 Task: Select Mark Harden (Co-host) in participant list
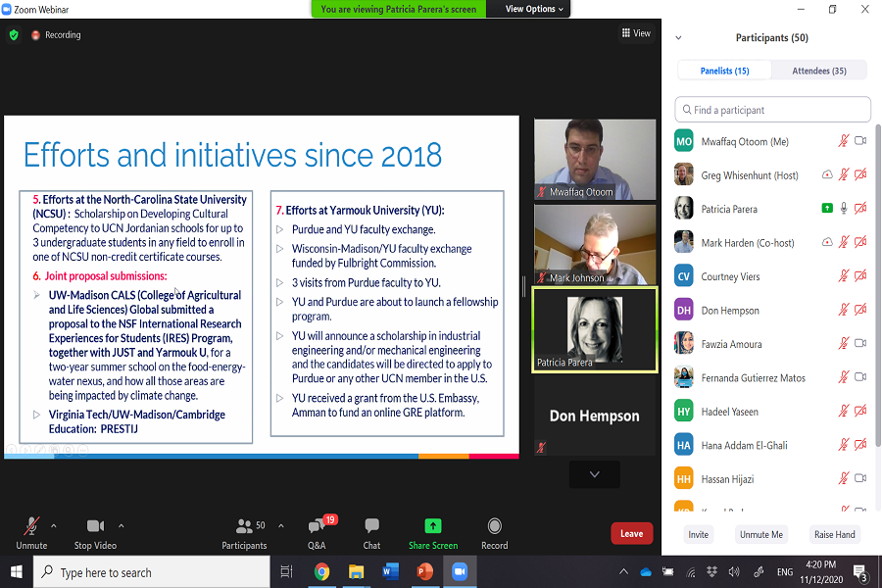pos(772,242)
